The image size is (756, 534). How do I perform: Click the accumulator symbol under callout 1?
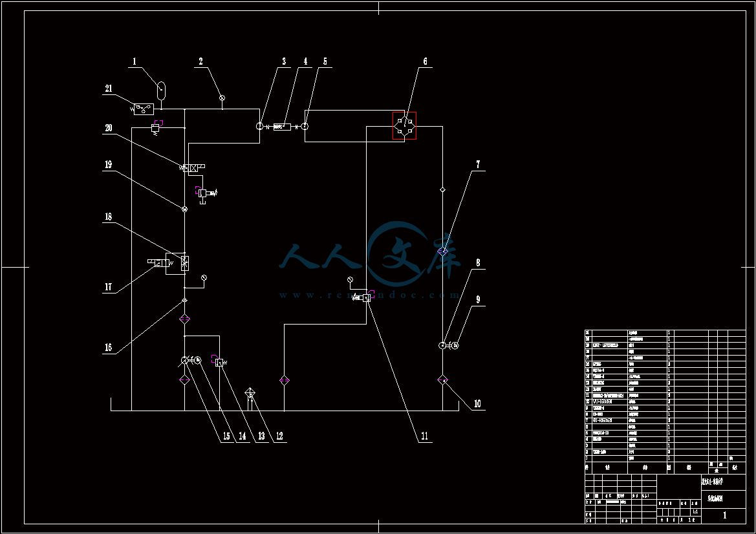click(x=162, y=91)
